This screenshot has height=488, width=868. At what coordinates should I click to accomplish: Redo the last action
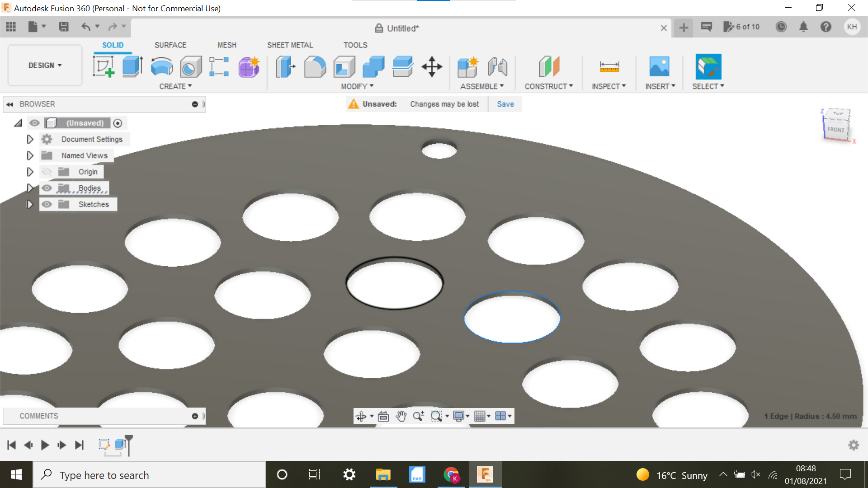click(113, 27)
